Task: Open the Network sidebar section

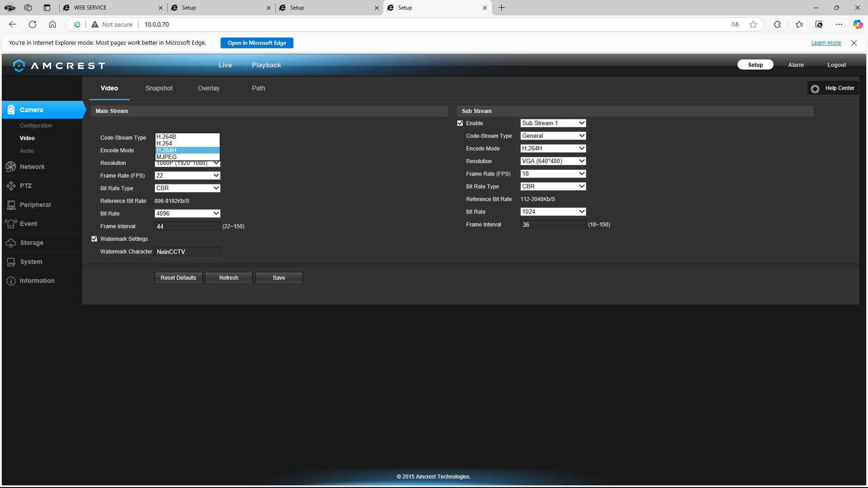Action: 32,167
